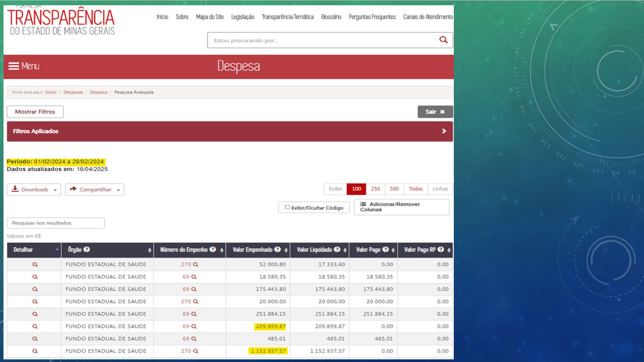Click the sort arrows of Valor Liquidado
The height and width of the screenshot is (362, 644).
[x=345, y=250]
